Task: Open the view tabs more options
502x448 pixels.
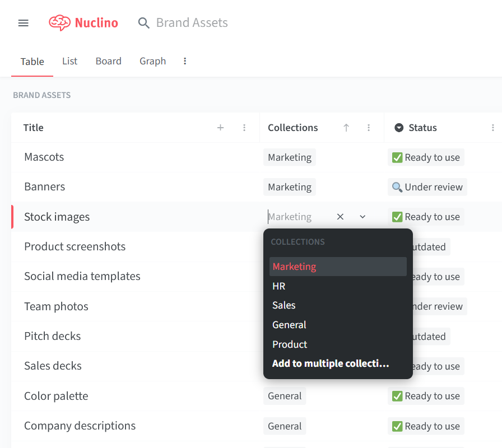Action: pos(185,61)
